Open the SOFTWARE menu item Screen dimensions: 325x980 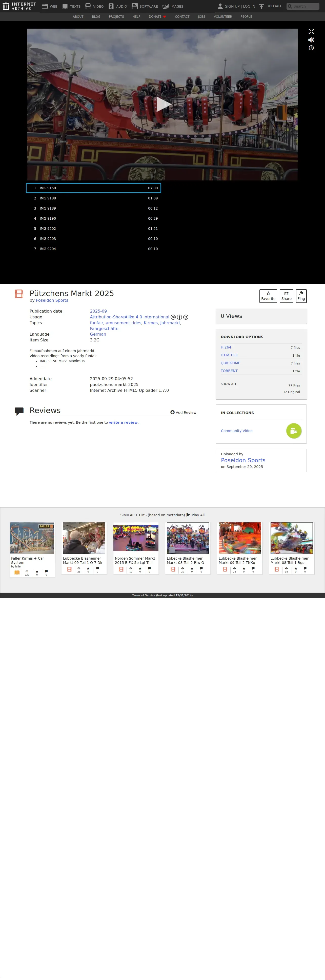(145, 7)
